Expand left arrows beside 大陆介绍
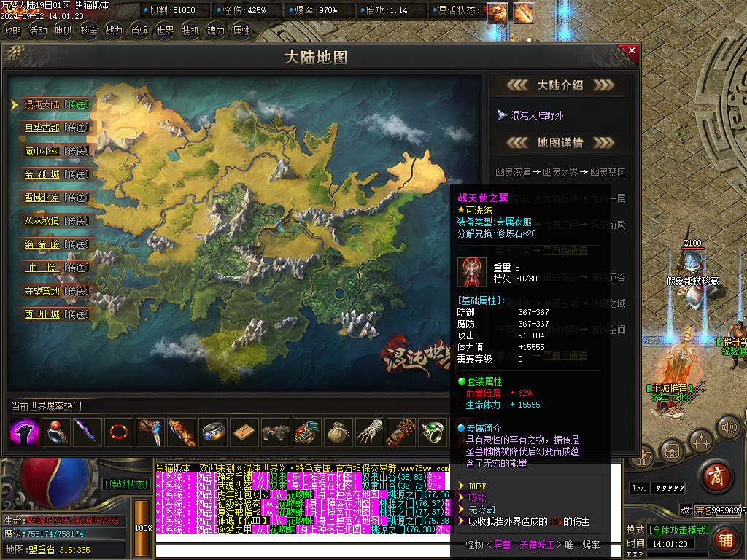Screen dimensions: 747x560 516,85
